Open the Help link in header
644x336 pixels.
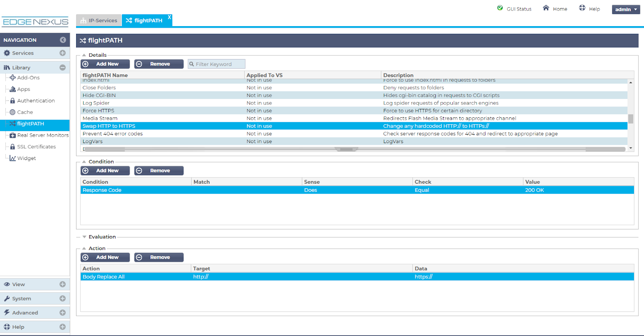point(594,9)
